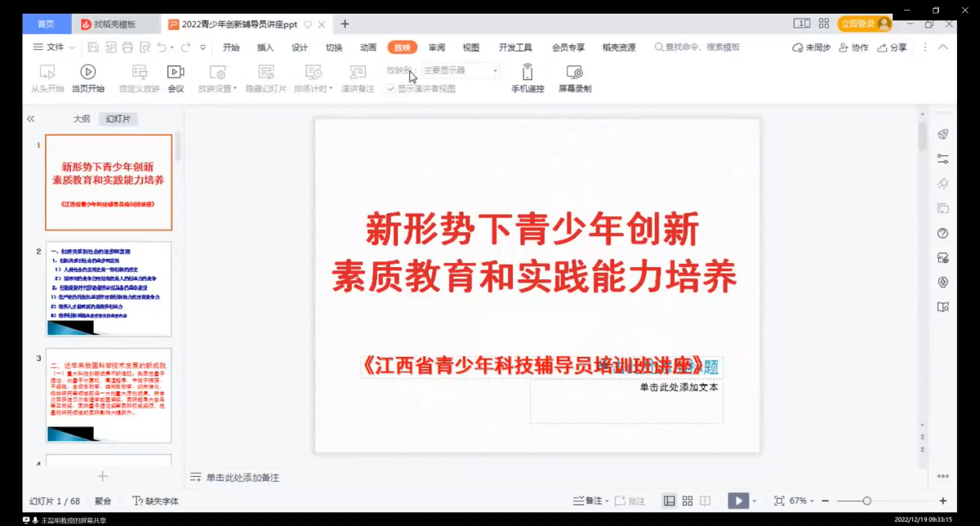Open the 文件 file menu dropdown
Viewport: 980px width, 526px height.
(x=55, y=47)
